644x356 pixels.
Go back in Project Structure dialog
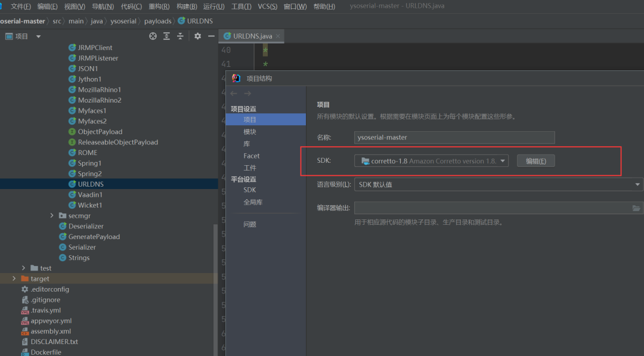(234, 94)
